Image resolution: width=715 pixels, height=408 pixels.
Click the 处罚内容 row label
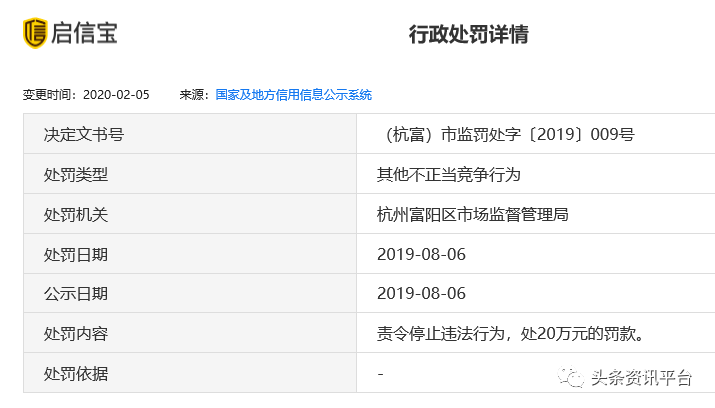(75, 333)
